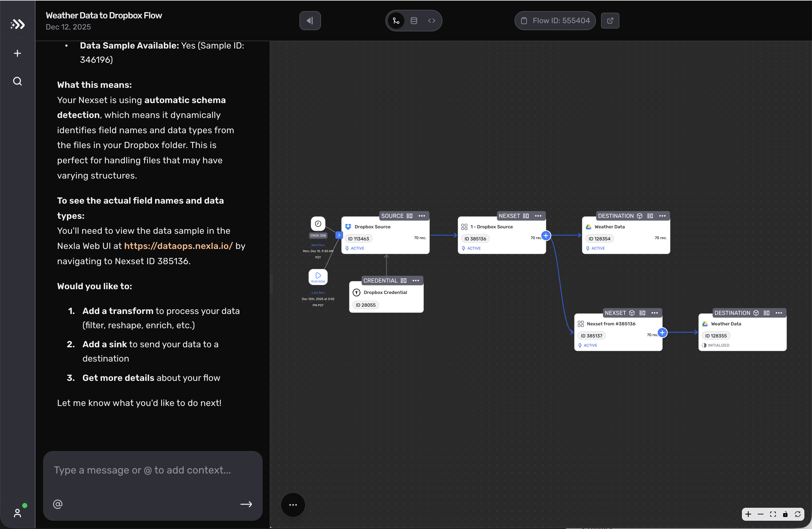Click the Nexla logo at top left

tap(17, 24)
